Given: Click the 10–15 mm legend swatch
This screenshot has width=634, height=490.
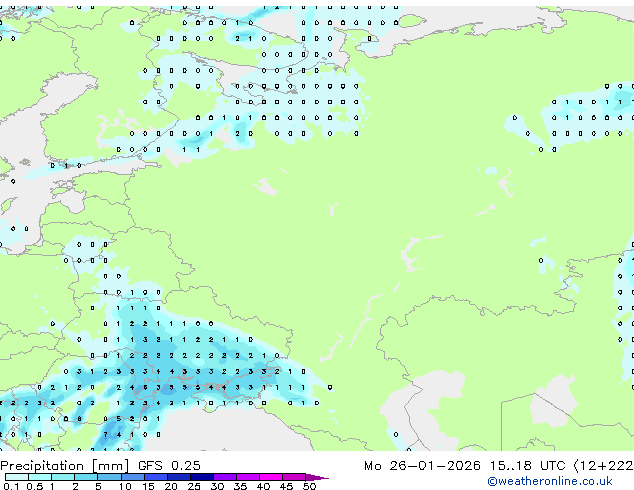Looking at the screenshot, I should [133, 477].
